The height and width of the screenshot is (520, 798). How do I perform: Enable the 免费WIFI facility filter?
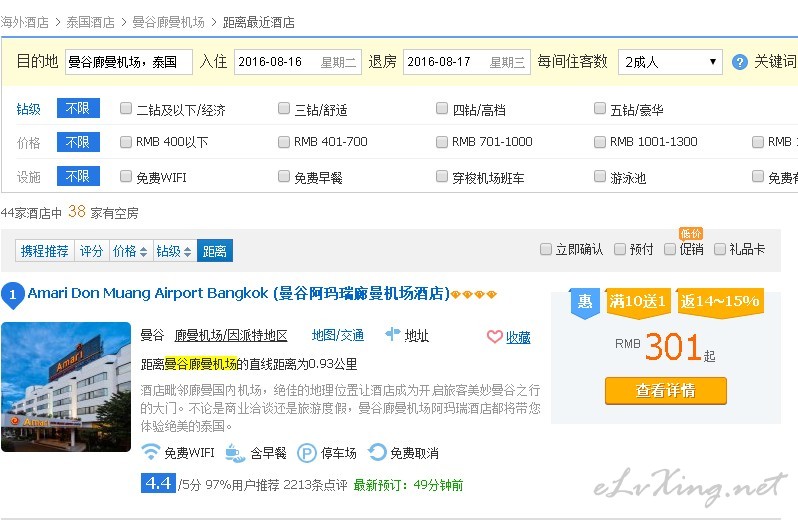[126, 176]
